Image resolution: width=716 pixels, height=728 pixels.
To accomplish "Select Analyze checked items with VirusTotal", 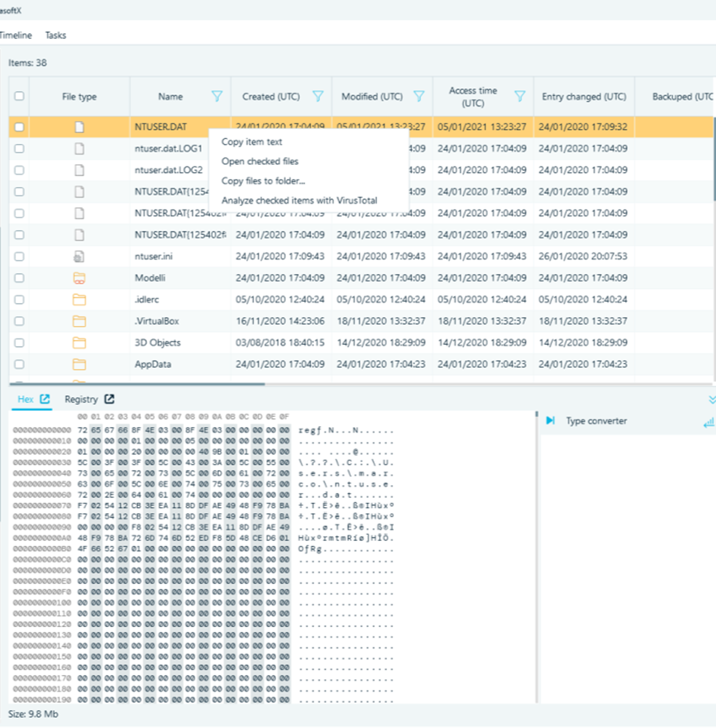I will pyautogui.click(x=309, y=200).
